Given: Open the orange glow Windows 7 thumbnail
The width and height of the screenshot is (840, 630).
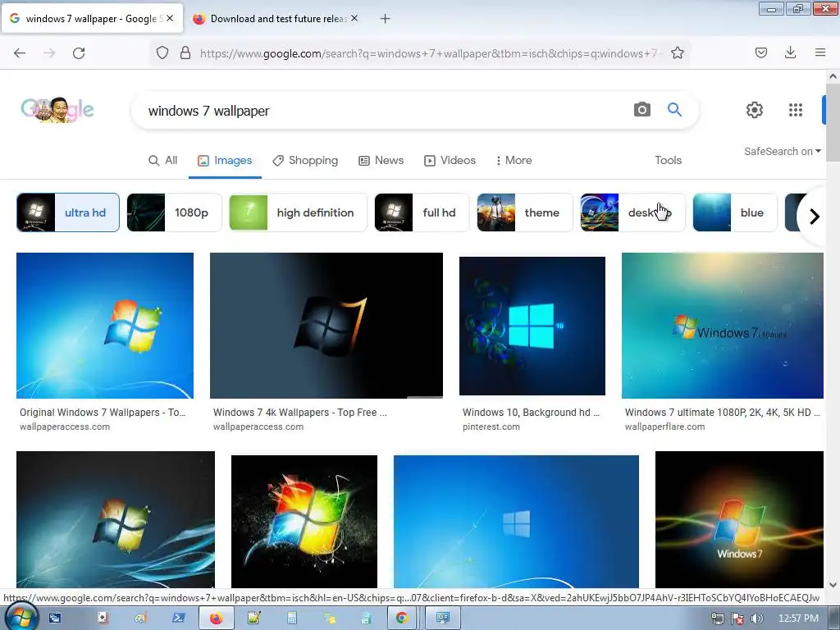Looking at the screenshot, I should pyautogui.click(x=739, y=519).
